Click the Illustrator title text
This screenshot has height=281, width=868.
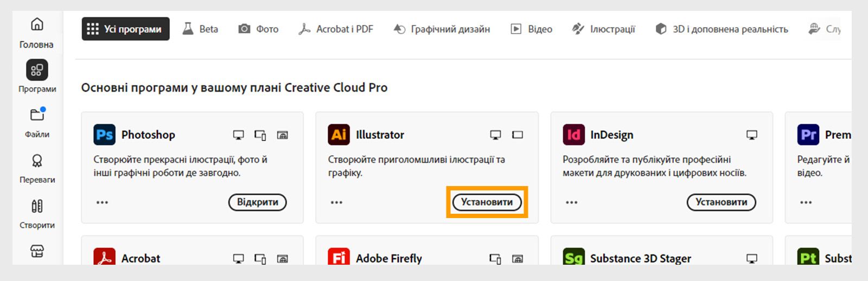[x=380, y=135]
